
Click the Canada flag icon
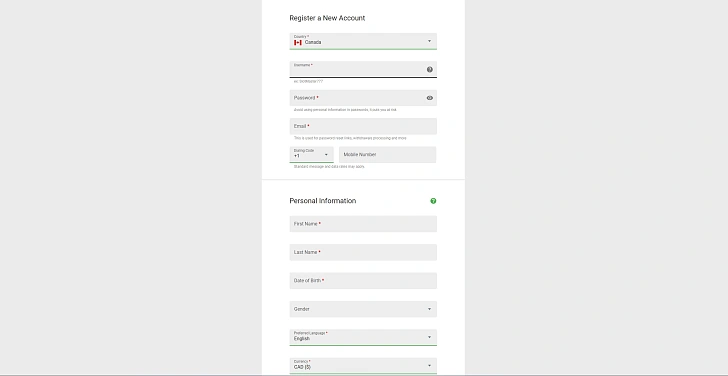[x=298, y=43]
